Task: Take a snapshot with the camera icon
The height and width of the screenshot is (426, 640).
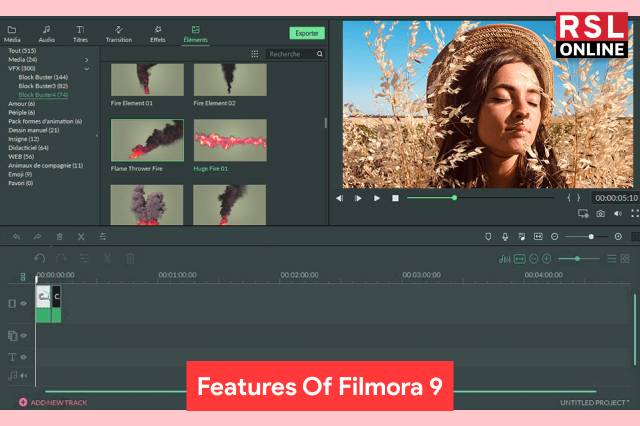Action: (600, 213)
